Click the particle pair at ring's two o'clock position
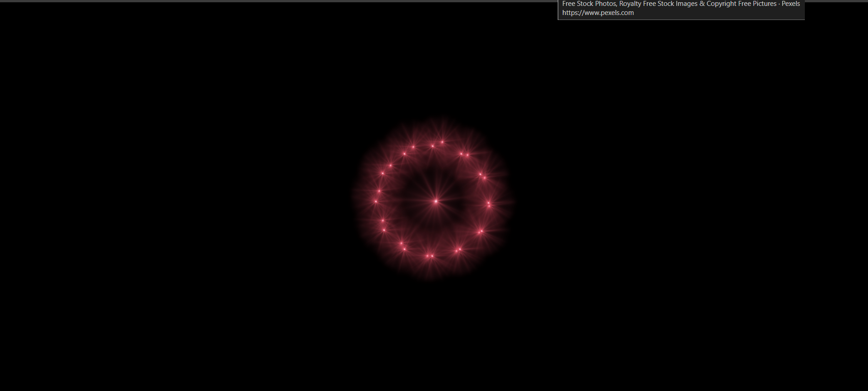This screenshot has height=391, width=868. [x=482, y=176]
